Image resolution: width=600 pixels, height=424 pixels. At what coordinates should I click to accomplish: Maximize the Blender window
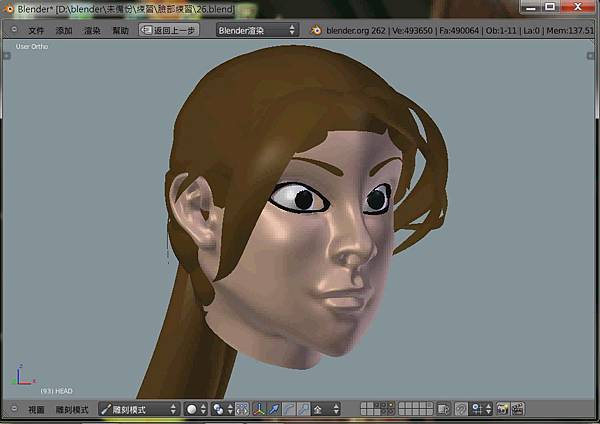pyautogui.click(x=550, y=7)
